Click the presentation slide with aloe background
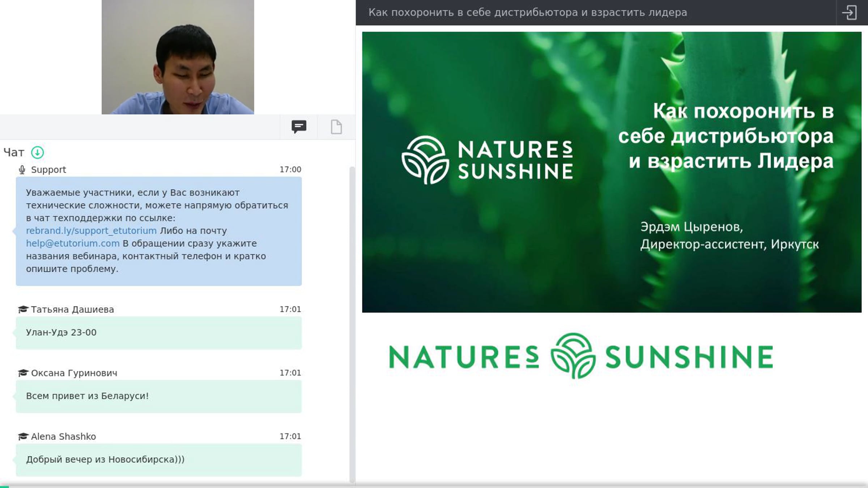 [x=612, y=172]
